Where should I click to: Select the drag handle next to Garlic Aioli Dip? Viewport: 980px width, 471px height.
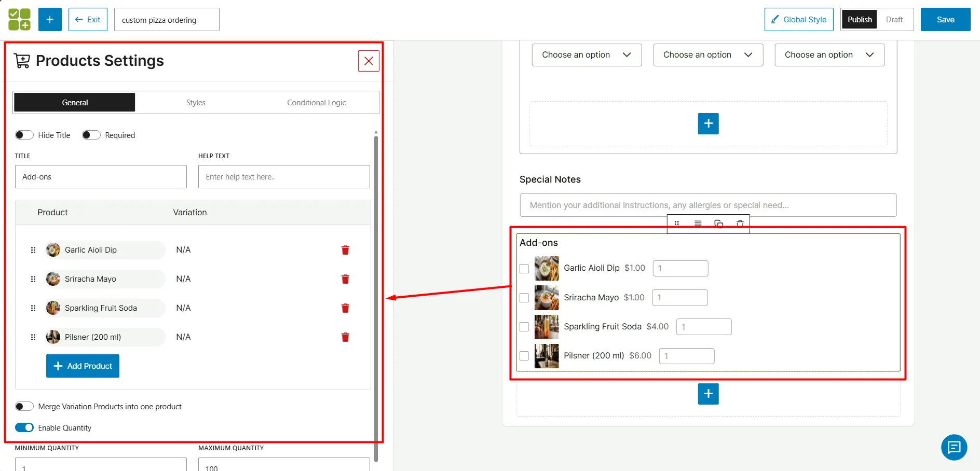(x=33, y=250)
